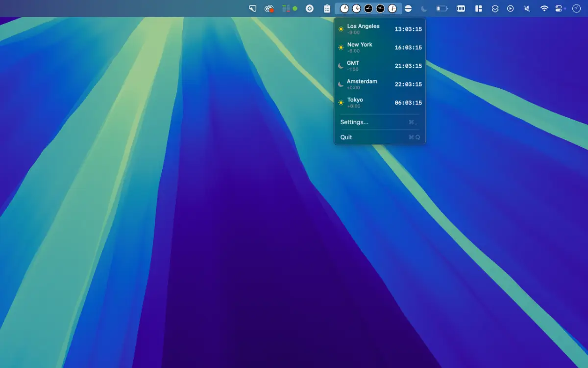The width and height of the screenshot is (588, 368).
Task: Open the Wi-Fi menu bar icon
Action: 544,8
